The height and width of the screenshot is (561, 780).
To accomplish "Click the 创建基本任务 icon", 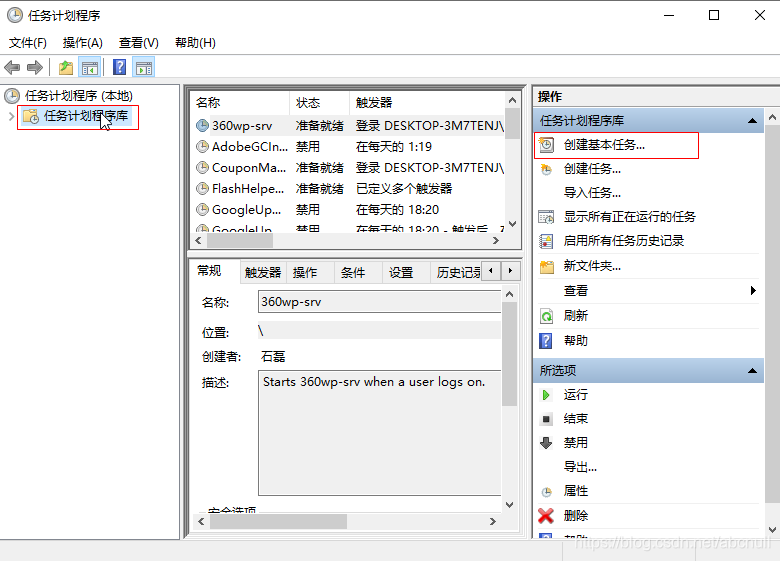I will [x=546, y=145].
